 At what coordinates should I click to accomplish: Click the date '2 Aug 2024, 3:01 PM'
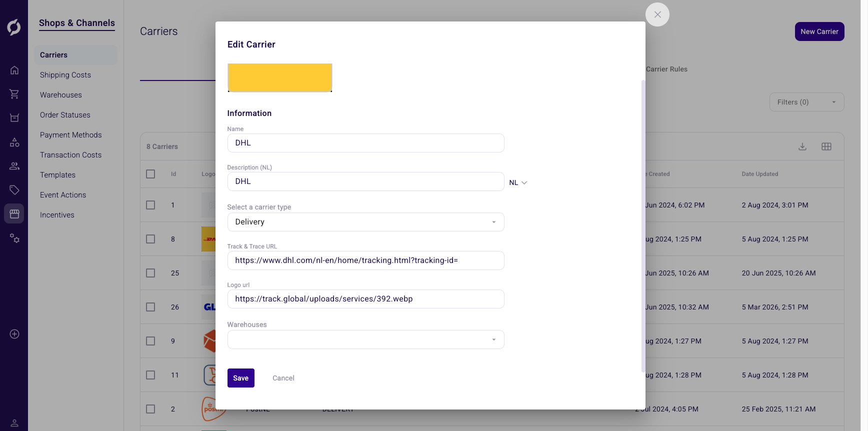click(x=775, y=205)
